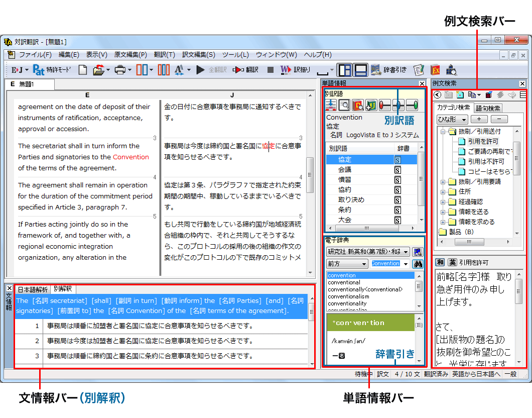Click the + button in category search

point(479,119)
